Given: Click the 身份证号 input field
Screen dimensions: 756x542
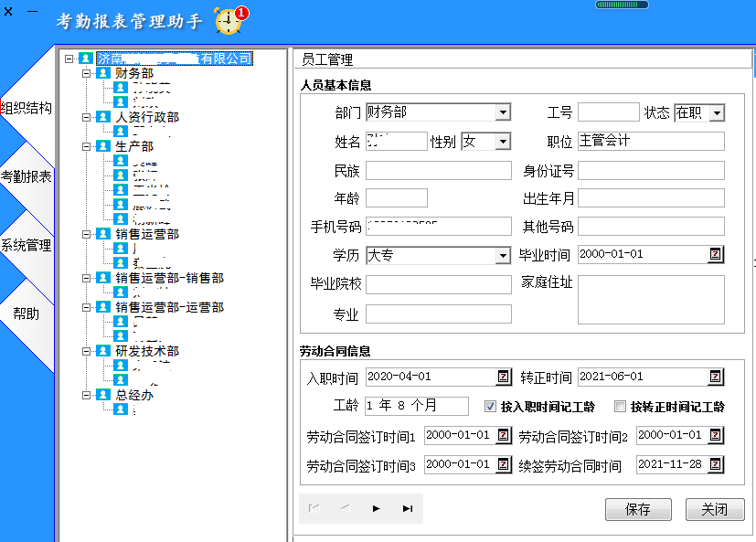Looking at the screenshot, I should click(651, 170).
